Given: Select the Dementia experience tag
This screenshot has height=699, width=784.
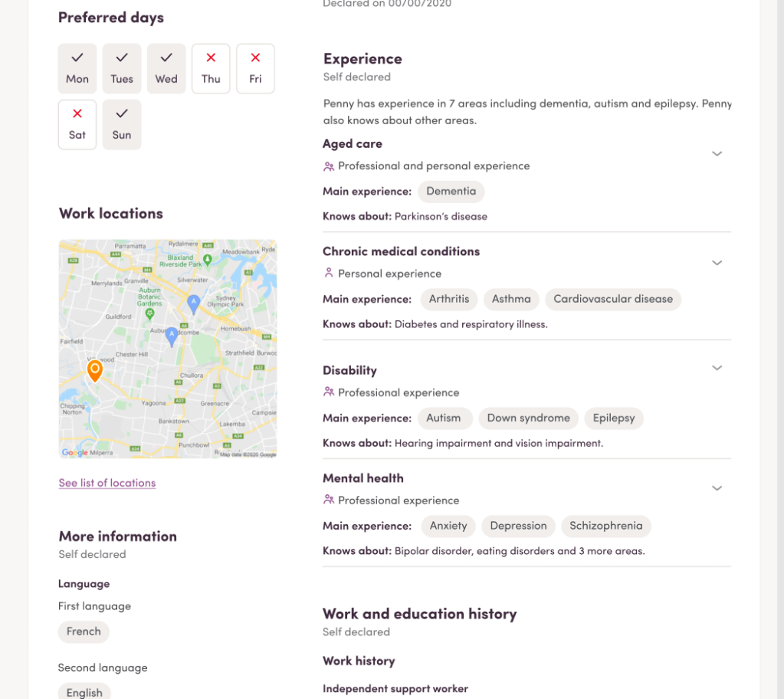Looking at the screenshot, I should [451, 192].
